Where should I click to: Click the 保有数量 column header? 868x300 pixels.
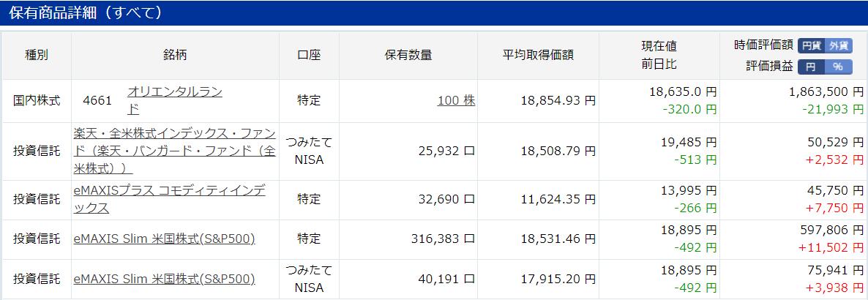(x=408, y=56)
